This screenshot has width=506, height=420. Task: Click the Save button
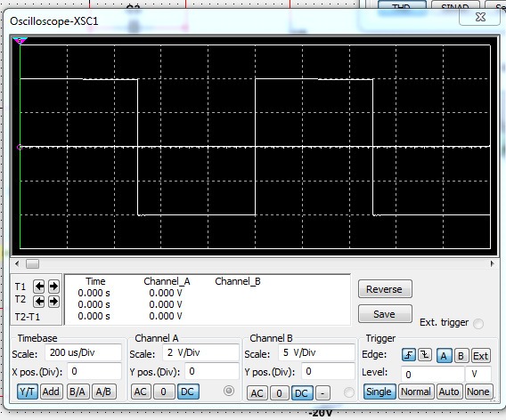[385, 314]
